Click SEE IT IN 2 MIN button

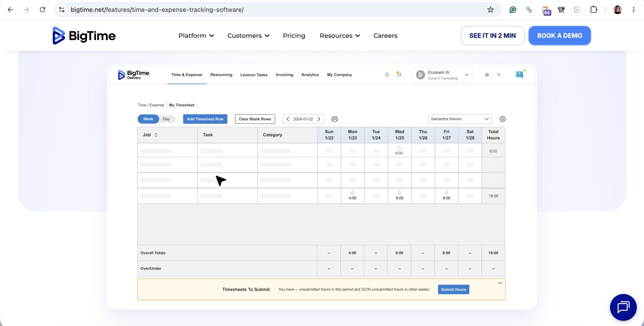(493, 36)
